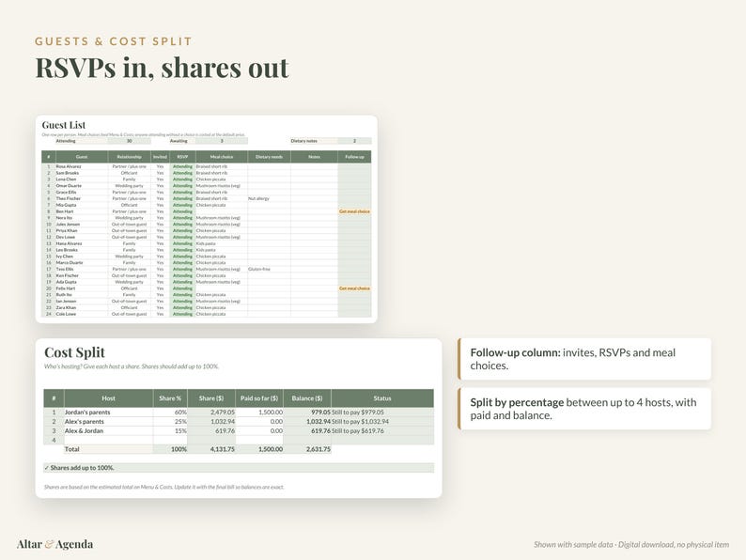Image resolution: width=746 pixels, height=560 pixels.
Task: Click the 'Guest List' title
Action: click(x=64, y=125)
